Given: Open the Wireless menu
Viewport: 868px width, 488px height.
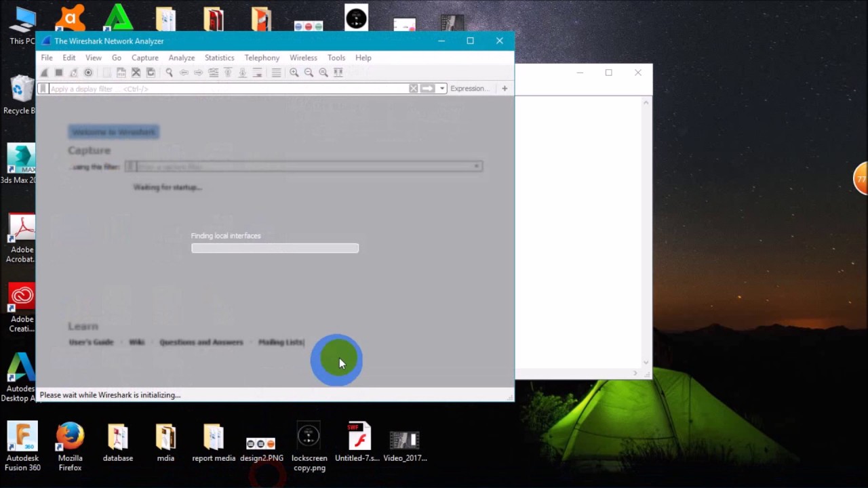Looking at the screenshot, I should [303, 58].
